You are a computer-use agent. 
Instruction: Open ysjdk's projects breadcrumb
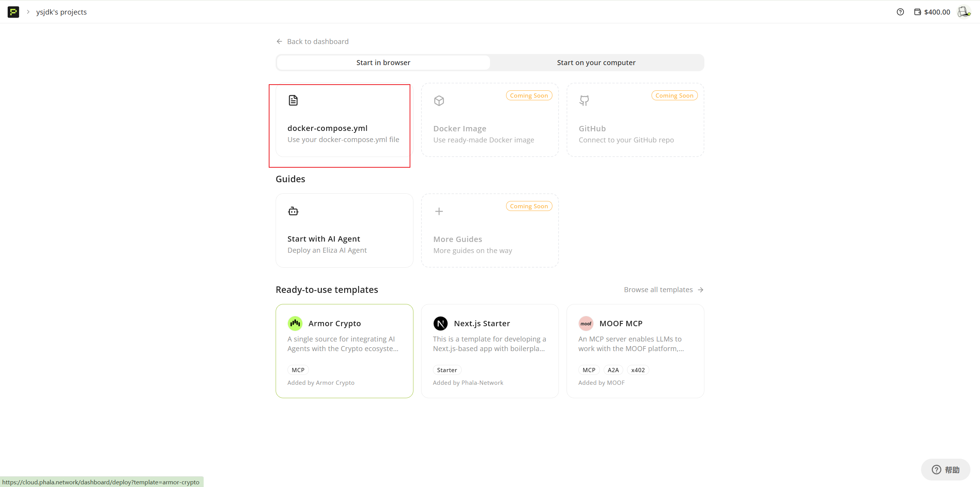pos(62,12)
